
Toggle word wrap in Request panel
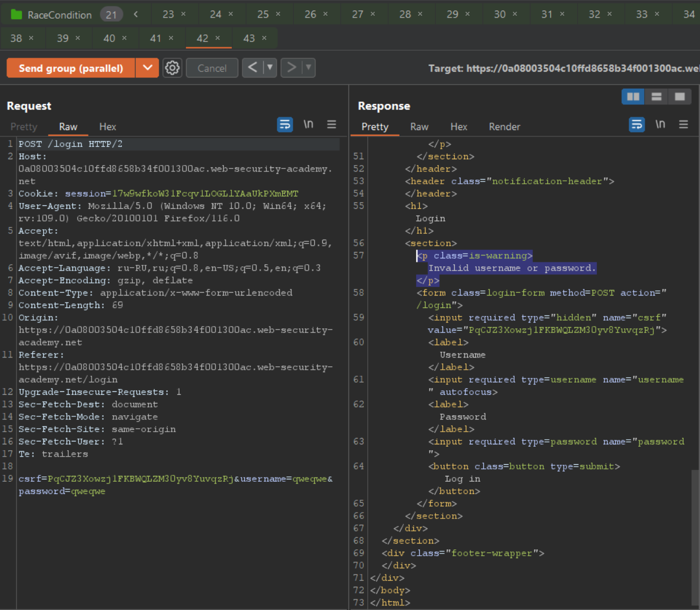click(285, 124)
